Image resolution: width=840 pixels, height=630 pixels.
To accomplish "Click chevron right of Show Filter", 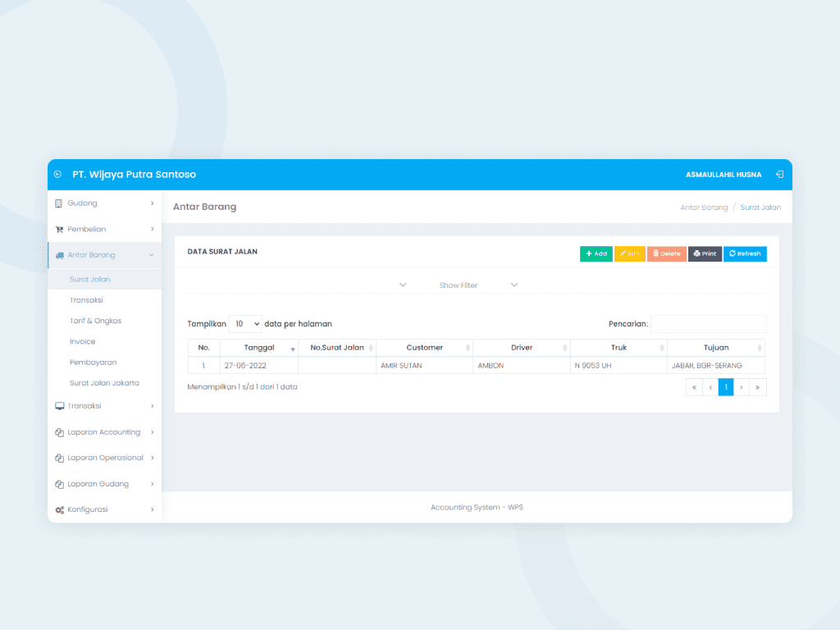I will (514, 285).
